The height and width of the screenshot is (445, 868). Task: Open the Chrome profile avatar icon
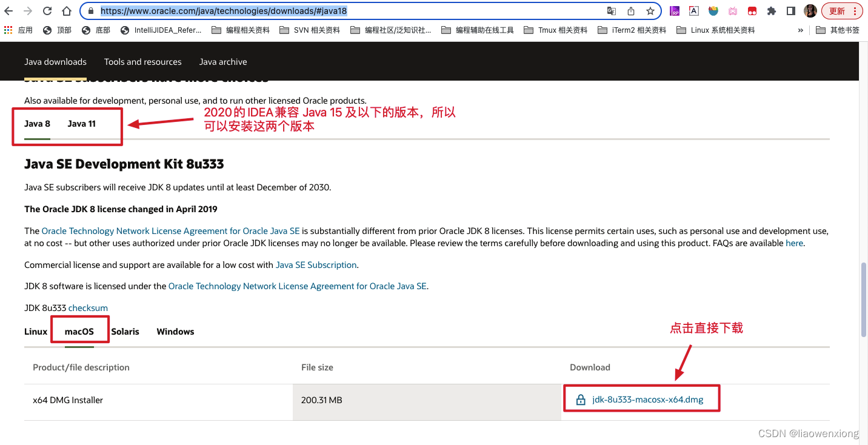[810, 10]
